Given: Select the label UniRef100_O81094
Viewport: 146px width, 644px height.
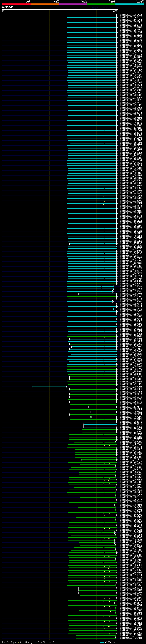Looking at the screenshot, I should [131, 32].
